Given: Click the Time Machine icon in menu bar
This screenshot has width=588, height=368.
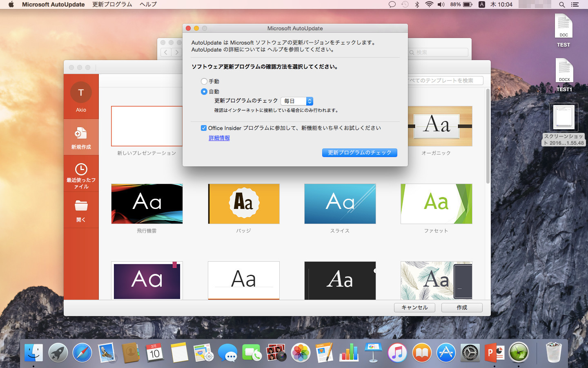Looking at the screenshot, I should pyautogui.click(x=405, y=4).
